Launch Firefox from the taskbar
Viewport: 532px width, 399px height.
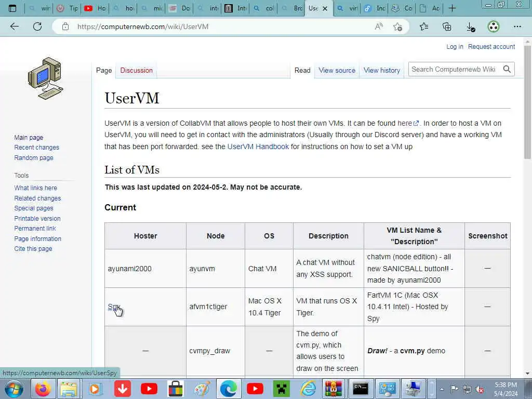coord(43,389)
